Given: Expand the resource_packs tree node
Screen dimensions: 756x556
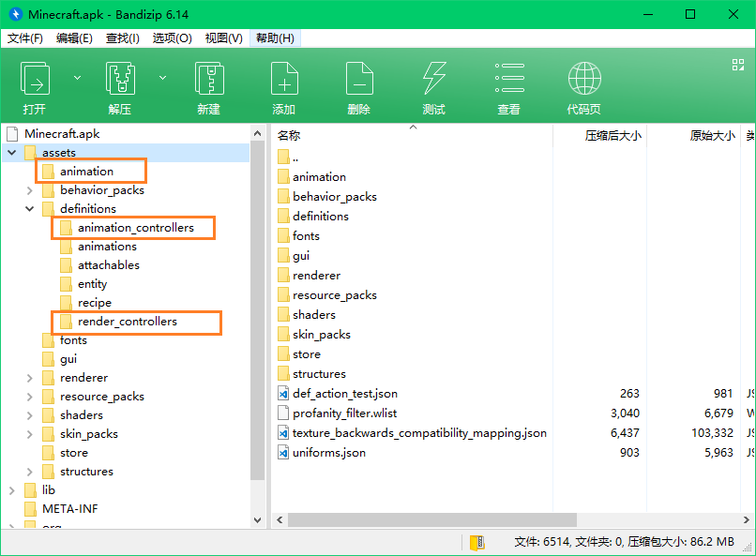Looking at the screenshot, I should 30,397.
